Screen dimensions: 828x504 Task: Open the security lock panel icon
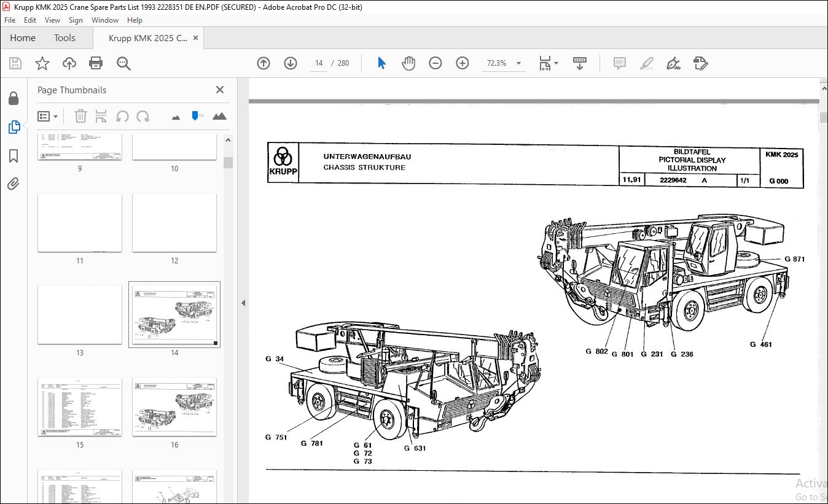click(14, 99)
